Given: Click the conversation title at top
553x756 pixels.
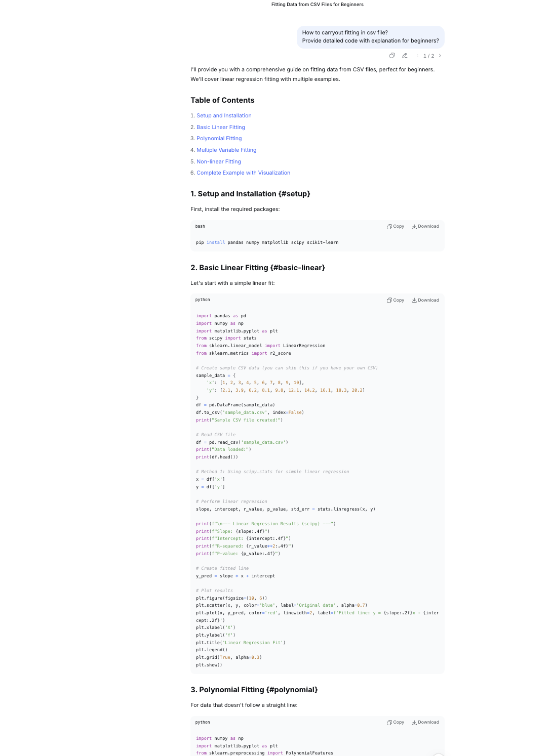Looking at the screenshot, I should 317,5.
